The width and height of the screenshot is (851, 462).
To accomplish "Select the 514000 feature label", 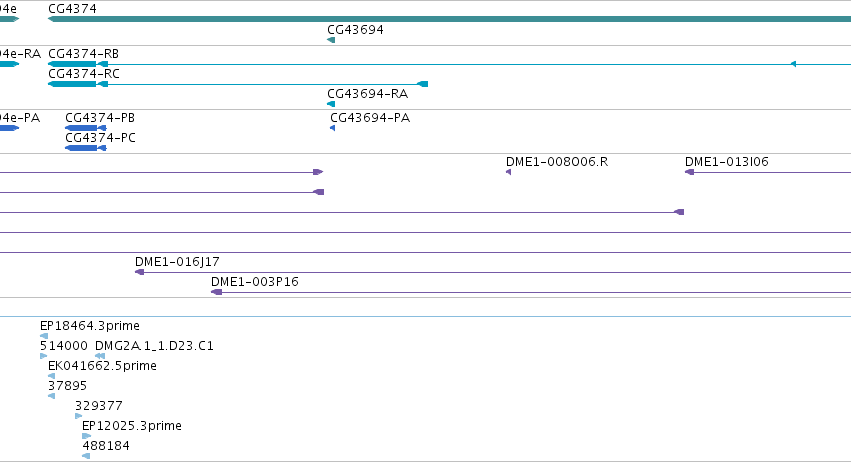I will tap(63, 346).
